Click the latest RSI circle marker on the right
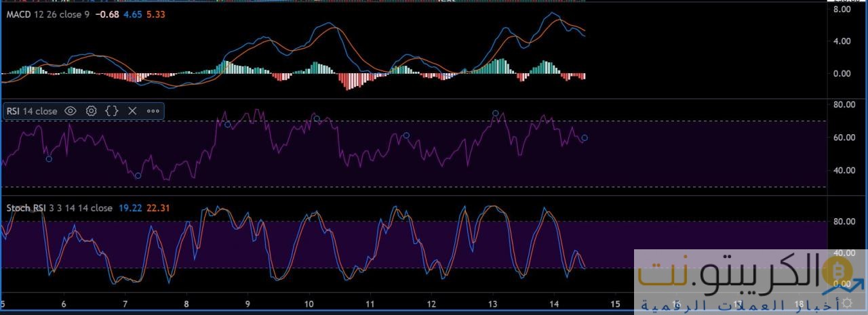 [585, 138]
